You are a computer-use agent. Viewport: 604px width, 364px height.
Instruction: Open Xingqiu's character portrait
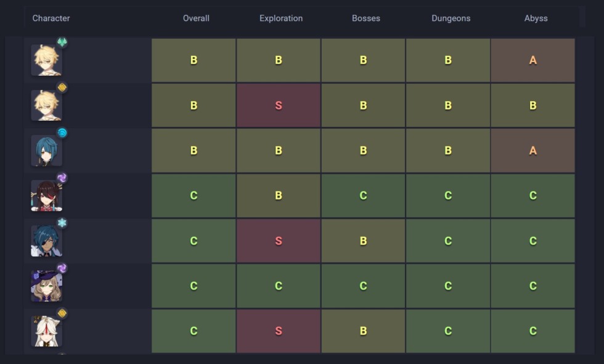tap(46, 151)
